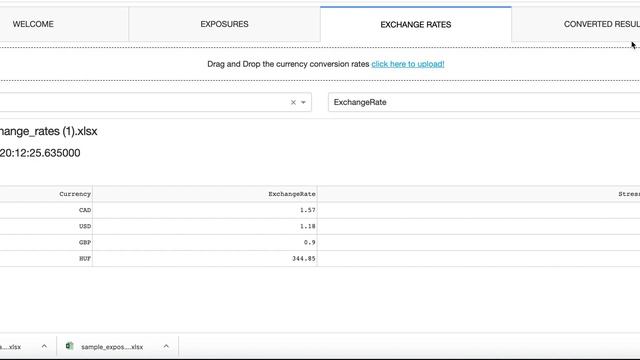Click the 344.85 exchange rate cell
Image resolution: width=640 pixels, height=360 pixels.
205,258
